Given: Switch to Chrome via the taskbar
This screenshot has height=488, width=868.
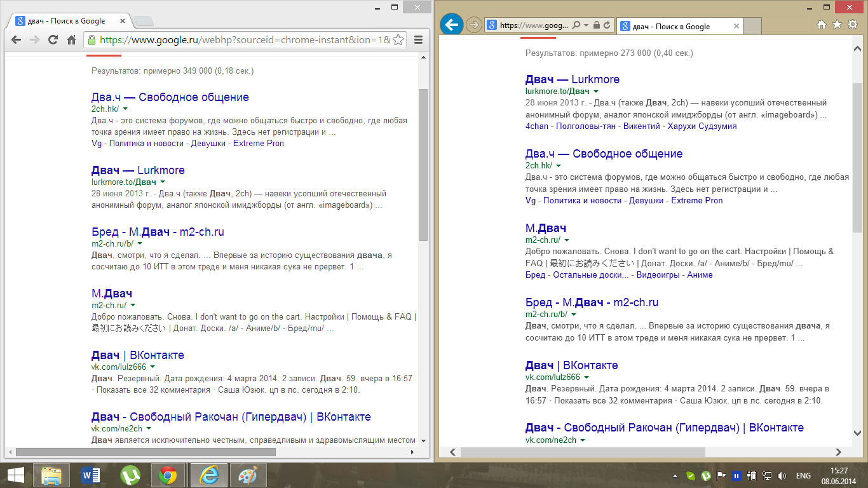Looking at the screenshot, I should coord(168,475).
